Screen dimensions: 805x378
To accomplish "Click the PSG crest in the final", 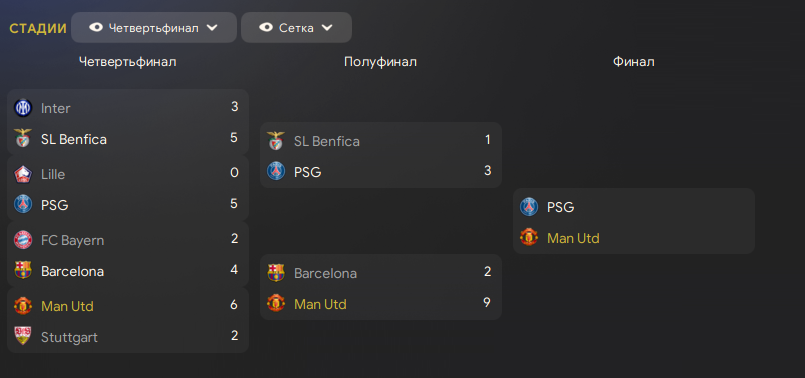I will (x=529, y=207).
